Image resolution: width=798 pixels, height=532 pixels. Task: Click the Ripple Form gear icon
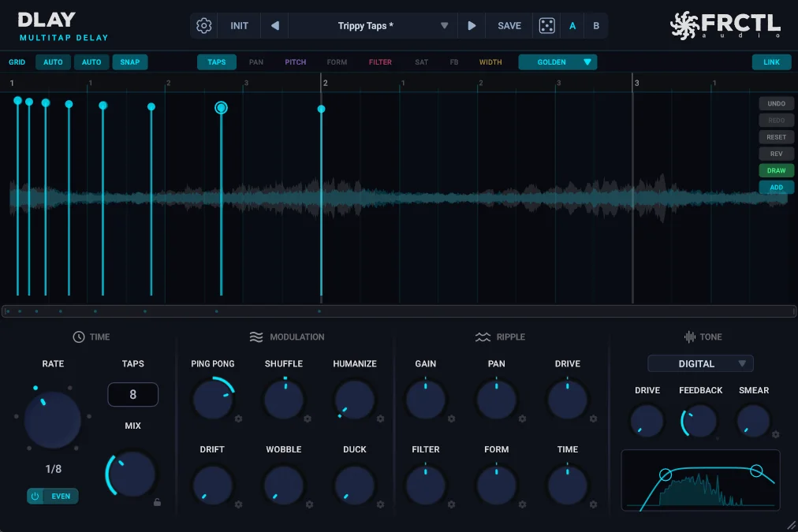pos(522,504)
